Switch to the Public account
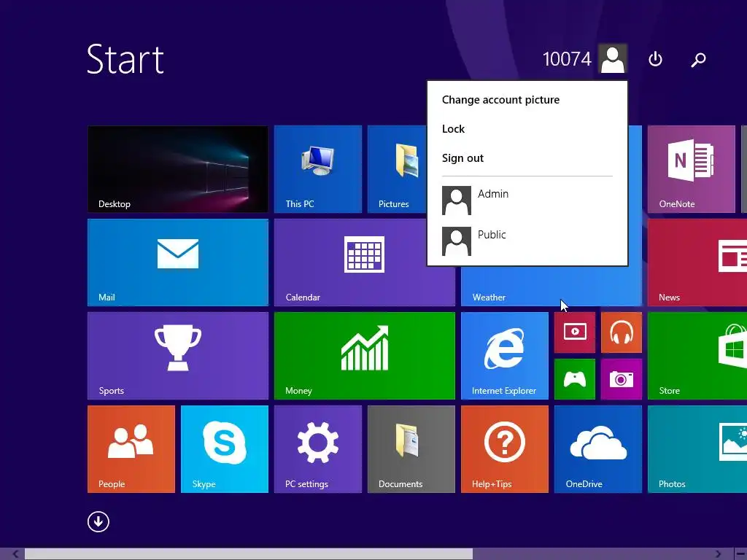747x560 pixels. point(527,241)
